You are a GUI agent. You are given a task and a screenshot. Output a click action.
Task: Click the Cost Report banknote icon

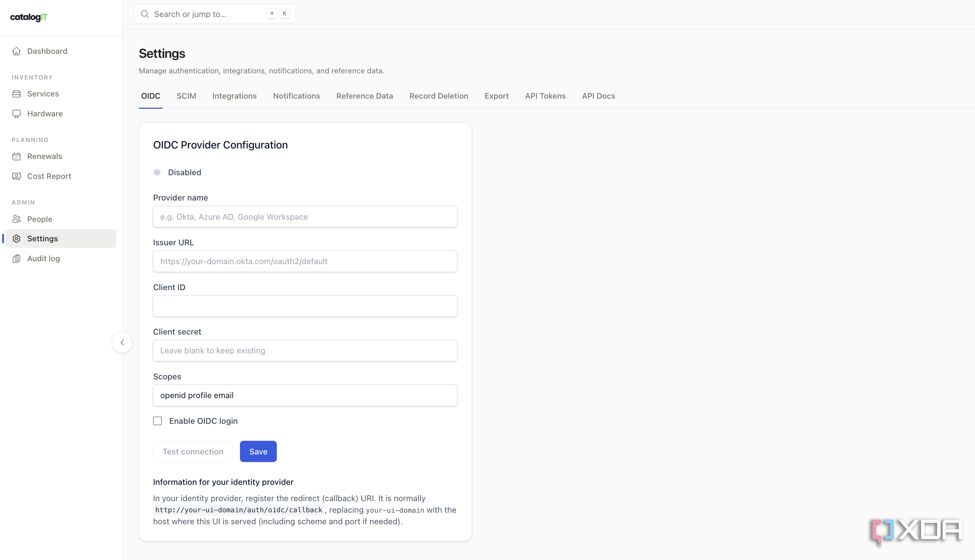(17, 176)
